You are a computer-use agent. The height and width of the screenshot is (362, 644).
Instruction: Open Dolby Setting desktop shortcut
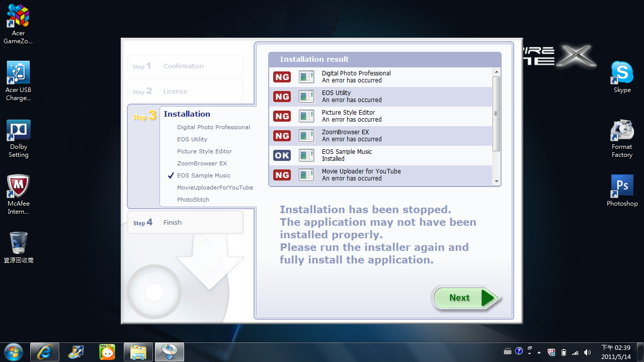pos(18,139)
